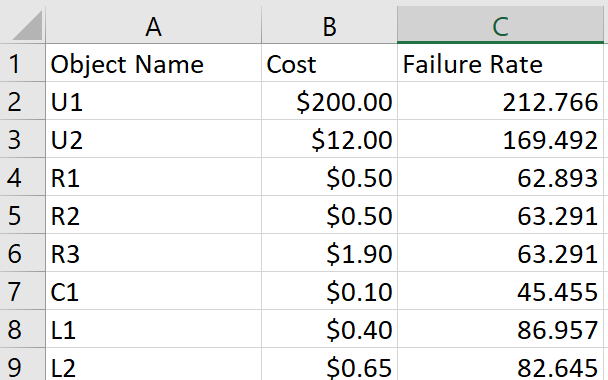Viewport: 608px width, 380px height.
Task: Select column B header
Action: point(330,25)
